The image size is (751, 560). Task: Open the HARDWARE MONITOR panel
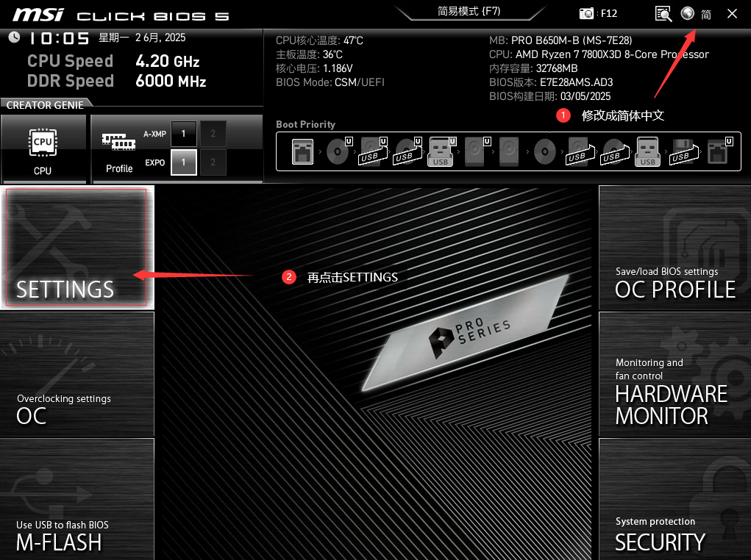pyautogui.click(x=675, y=374)
